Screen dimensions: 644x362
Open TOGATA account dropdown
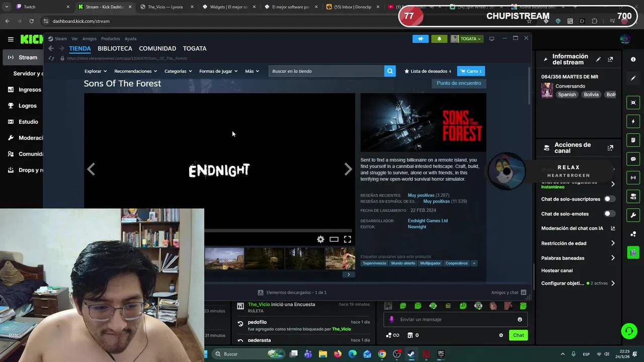point(466,39)
